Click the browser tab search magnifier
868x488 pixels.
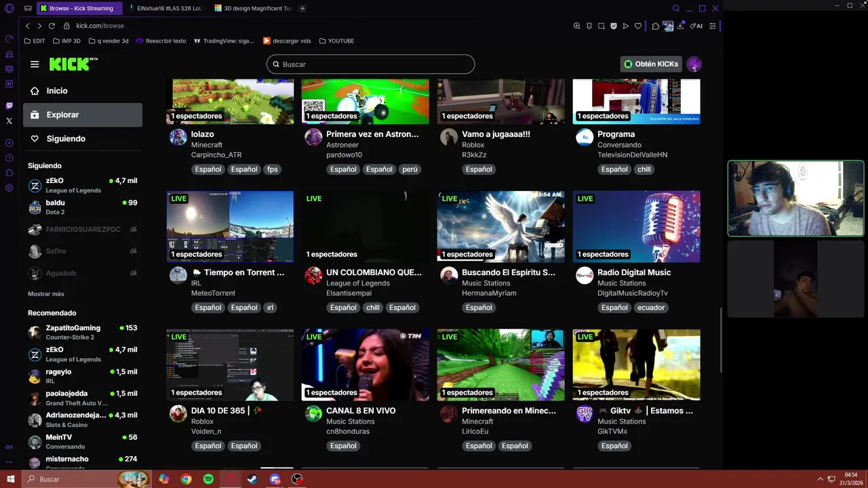pos(675,8)
